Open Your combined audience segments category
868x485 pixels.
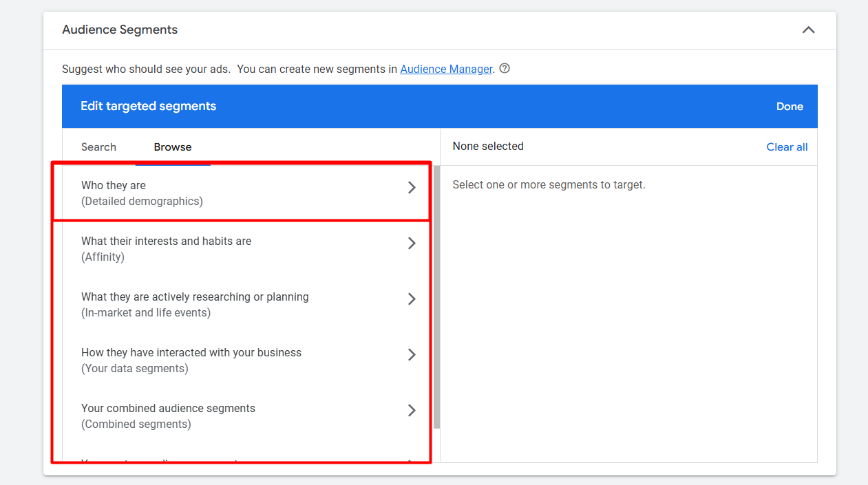point(168,416)
